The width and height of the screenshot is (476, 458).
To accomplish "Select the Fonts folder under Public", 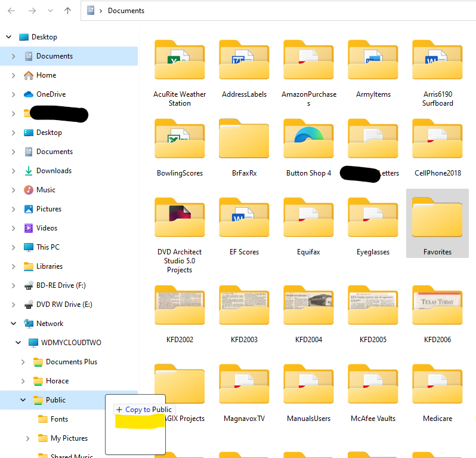I will pos(59,419).
